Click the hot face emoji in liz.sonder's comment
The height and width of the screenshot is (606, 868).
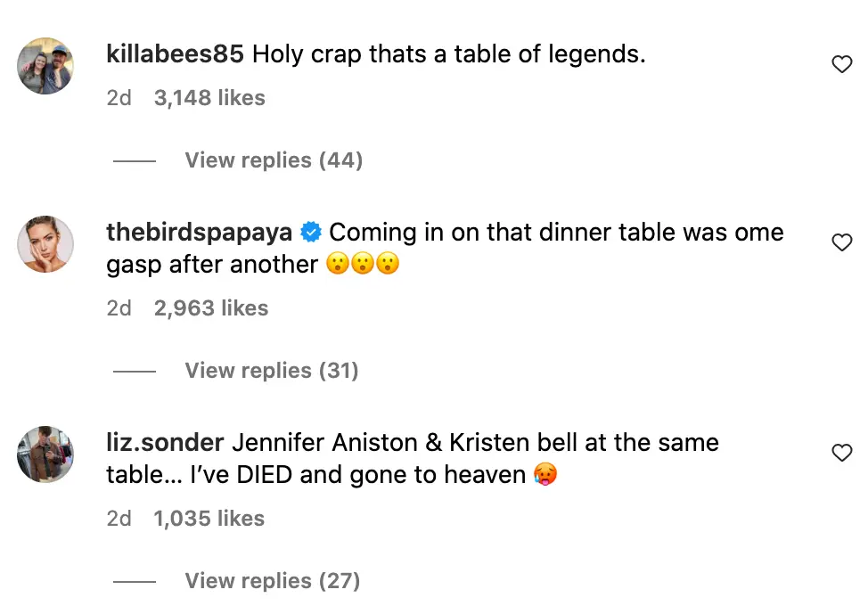(545, 474)
